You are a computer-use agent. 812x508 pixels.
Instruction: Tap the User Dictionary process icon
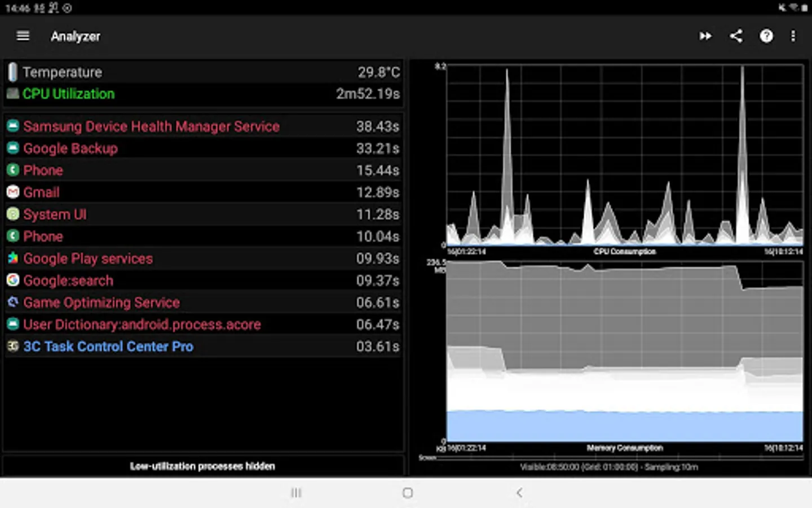[x=13, y=324]
